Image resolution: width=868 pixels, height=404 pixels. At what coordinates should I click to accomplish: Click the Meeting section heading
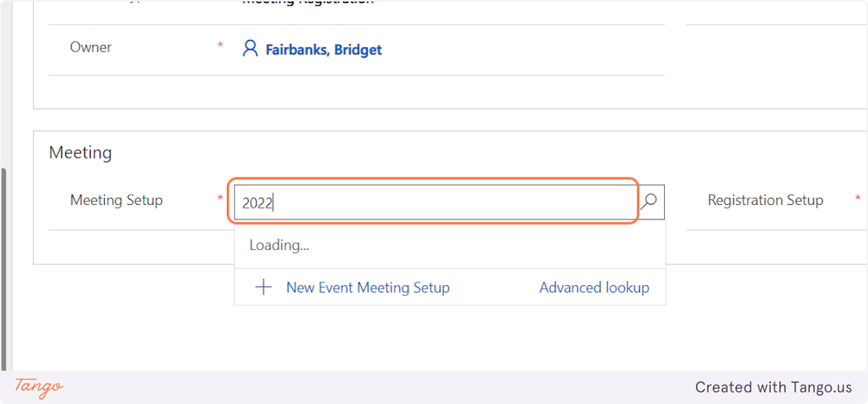click(x=80, y=153)
